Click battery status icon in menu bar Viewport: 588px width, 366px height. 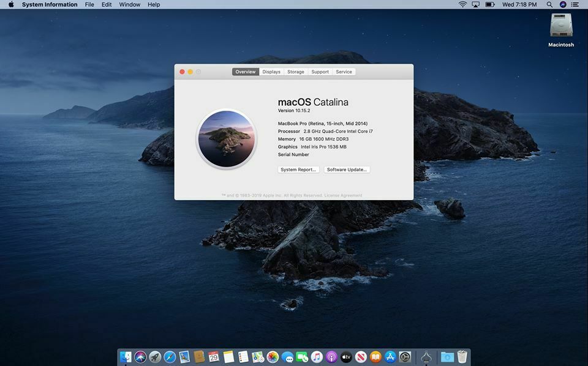(x=490, y=4)
